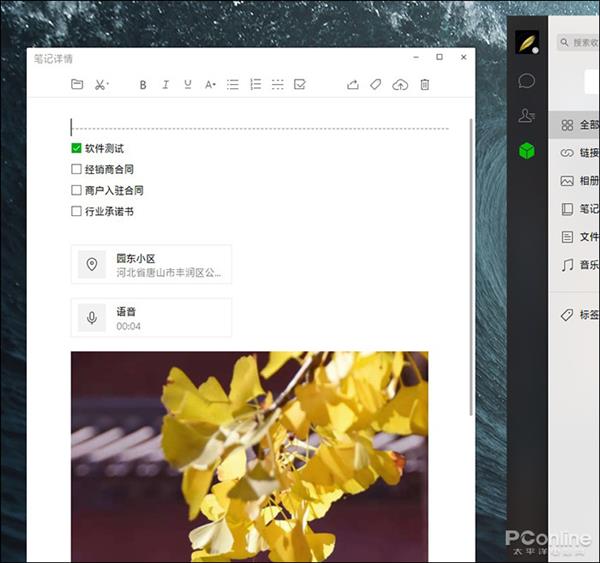Close the 笔记详情 window
600x563 pixels.
click(x=464, y=57)
